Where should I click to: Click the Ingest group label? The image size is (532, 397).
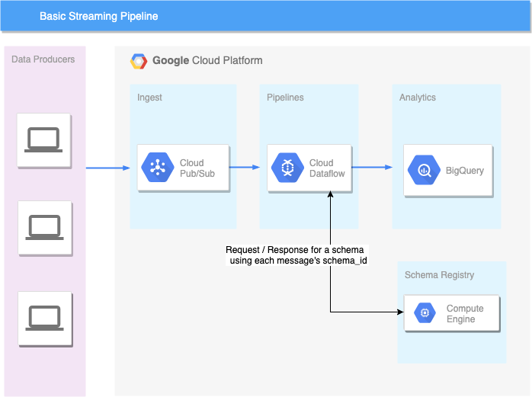(x=149, y=98)
